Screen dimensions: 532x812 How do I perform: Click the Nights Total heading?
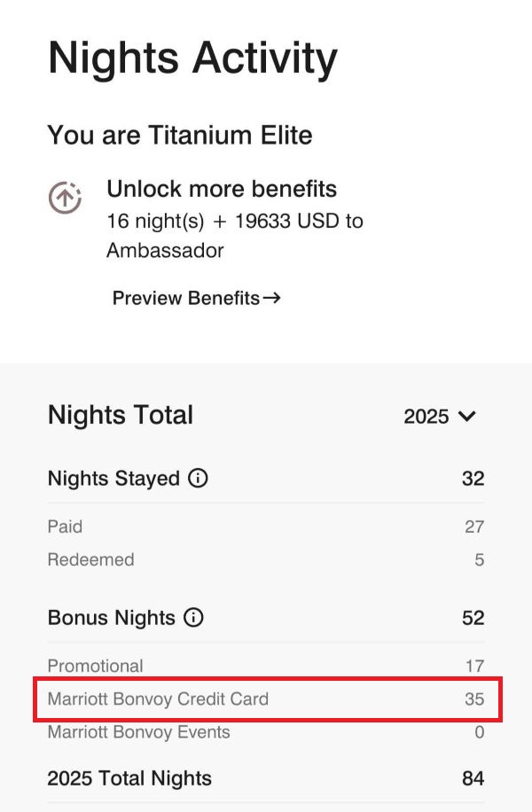121,415
